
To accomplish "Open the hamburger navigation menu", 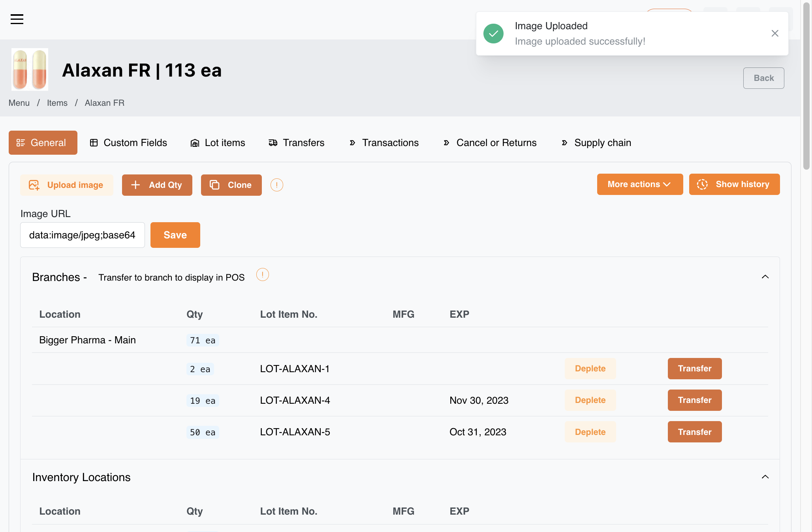I will (17, 19).
